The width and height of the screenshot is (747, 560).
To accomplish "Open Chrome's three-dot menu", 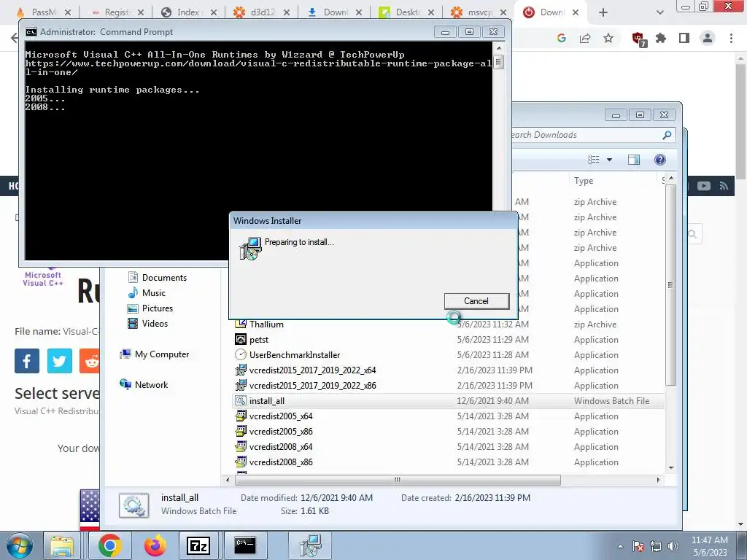I will click(x=731, y=38).
